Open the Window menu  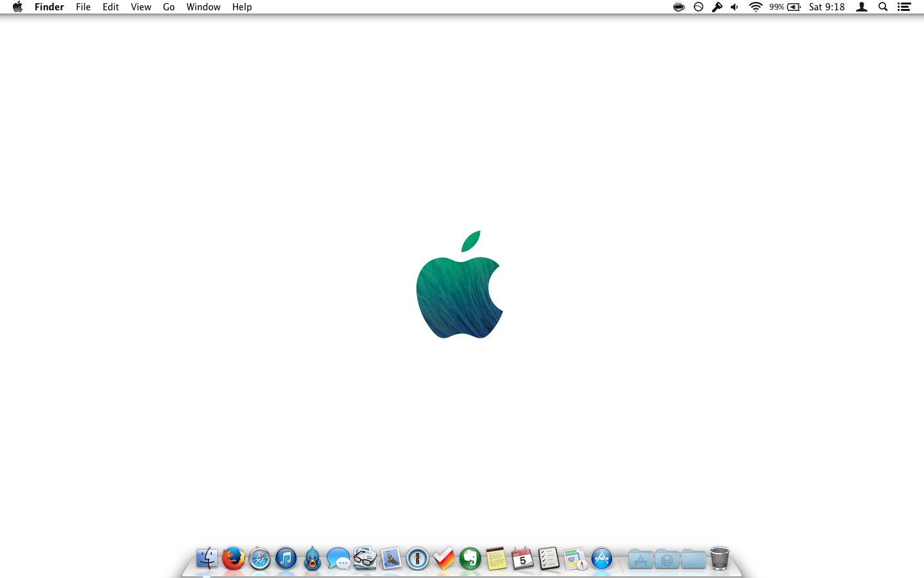point(203,7)
